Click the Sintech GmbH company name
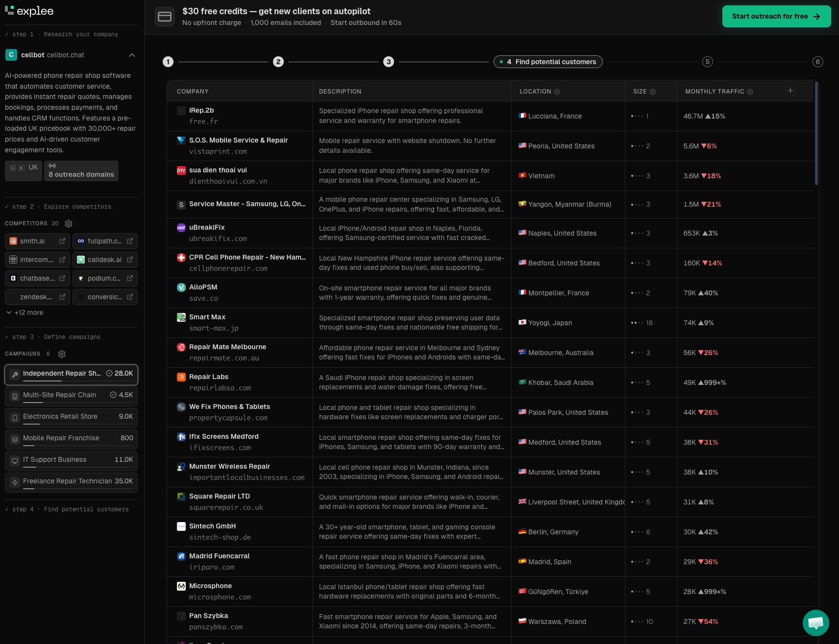The width and height of the screenshot is (839, 644). coord(212,526)
